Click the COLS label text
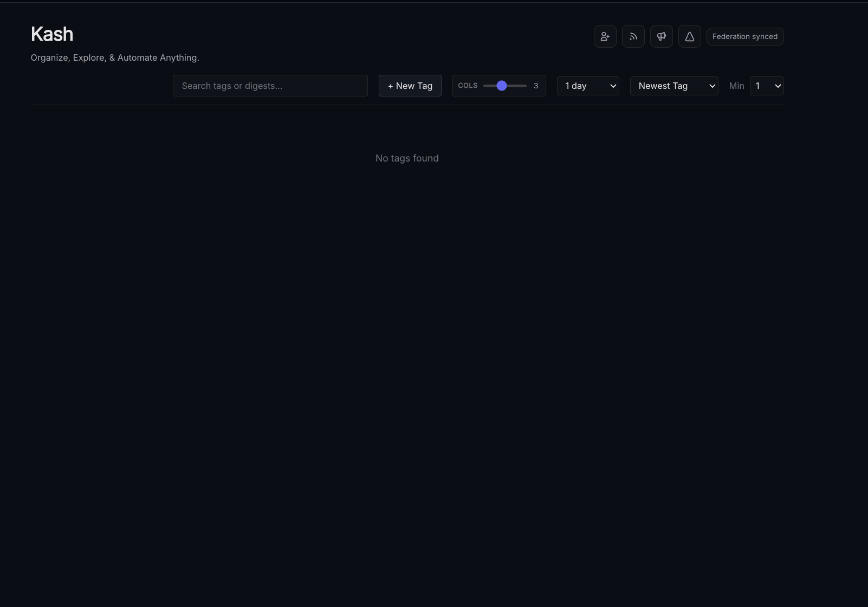The height and width of the screenshot is (607, 868). click(x=468, y=86)
